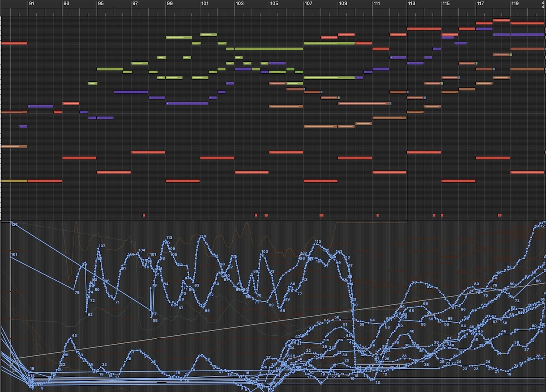Jump to bar 119 on the ruler
The image size is (546, 392).
coord(515,4)
